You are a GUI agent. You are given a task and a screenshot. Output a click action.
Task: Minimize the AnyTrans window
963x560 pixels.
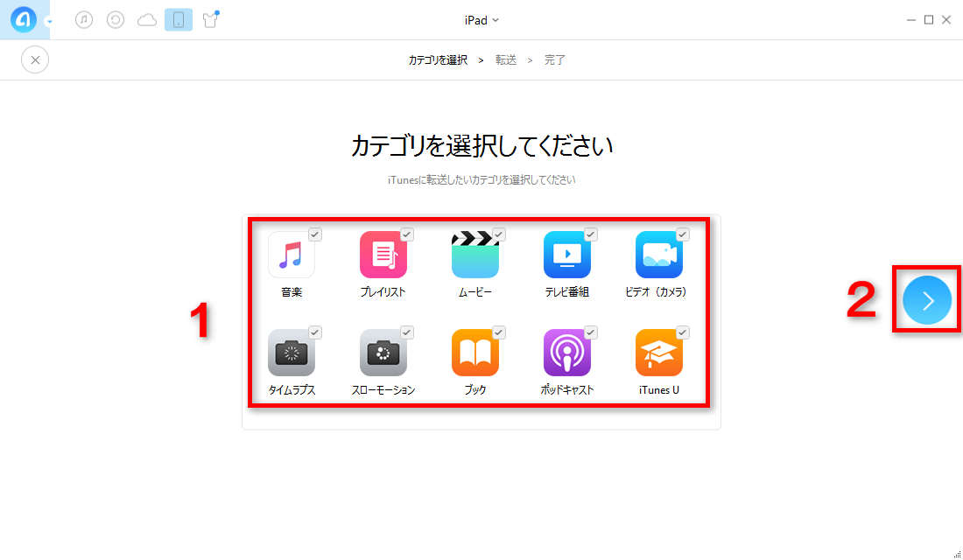[910, 20]
